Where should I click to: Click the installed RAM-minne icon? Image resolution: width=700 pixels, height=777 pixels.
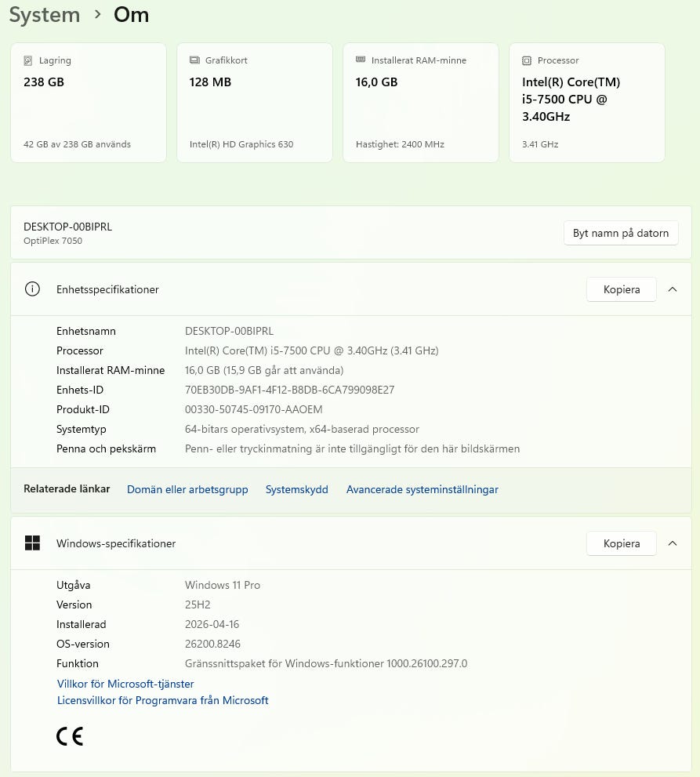(361, 60)
